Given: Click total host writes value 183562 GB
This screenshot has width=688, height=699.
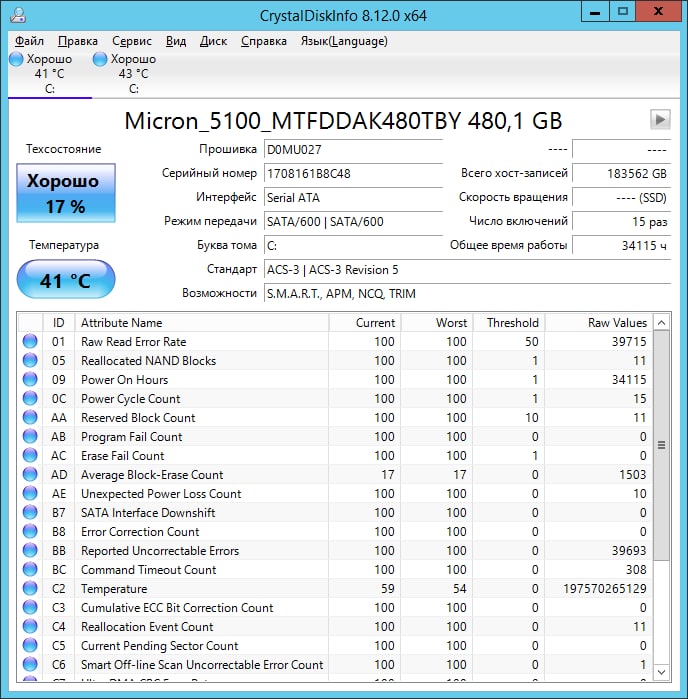Looking at the screenshot, I should (622, 173).
